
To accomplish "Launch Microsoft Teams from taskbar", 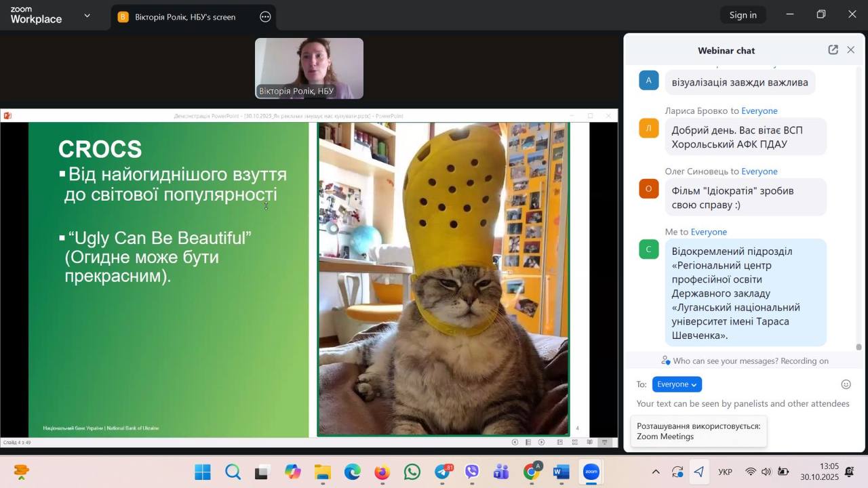I will [501, 472].
